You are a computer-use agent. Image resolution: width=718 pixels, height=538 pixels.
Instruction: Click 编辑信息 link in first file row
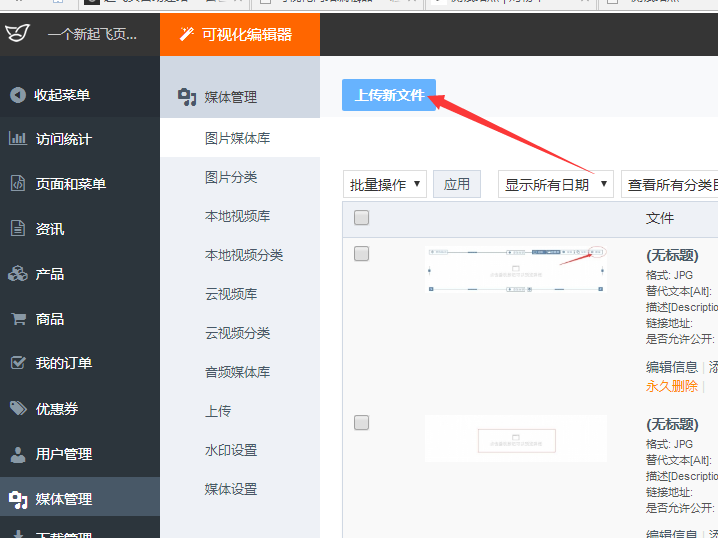click(x=672, y=367)
